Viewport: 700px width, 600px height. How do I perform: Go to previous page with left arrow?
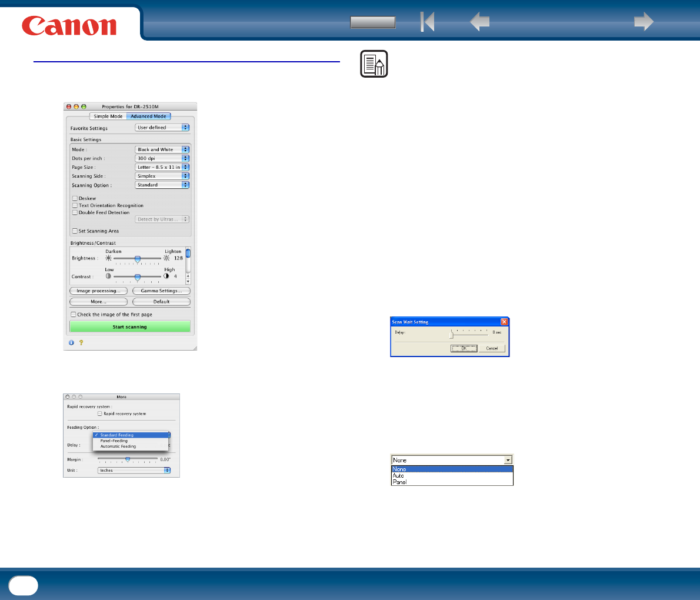[480, 21]
